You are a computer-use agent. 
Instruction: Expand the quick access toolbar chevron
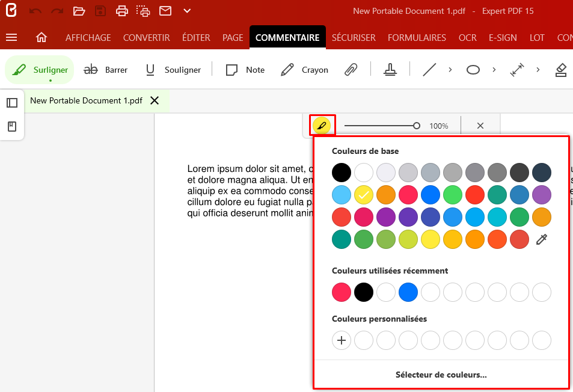(x=187, y=11)
